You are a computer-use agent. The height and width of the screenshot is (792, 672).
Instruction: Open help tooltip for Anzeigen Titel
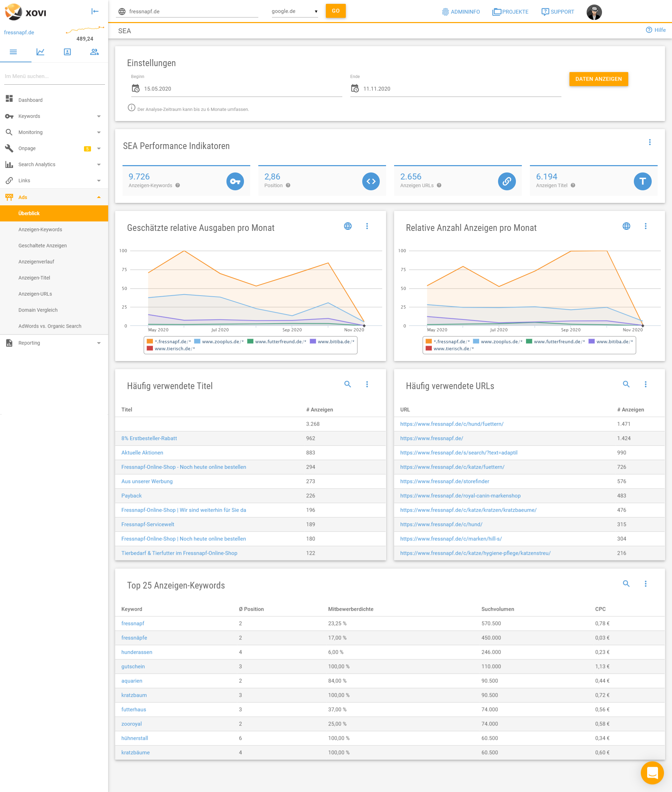pos(573,185)
